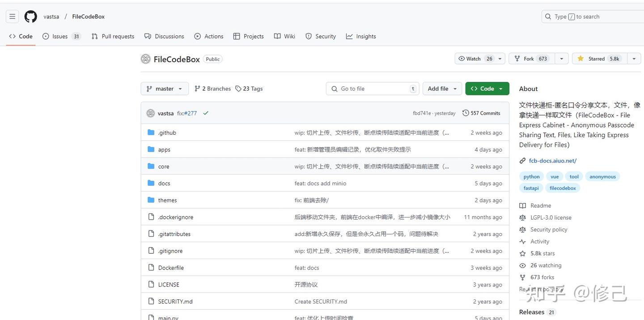Click the vastsa owner link in breadcrumb
644x320 pixels.
51,17
